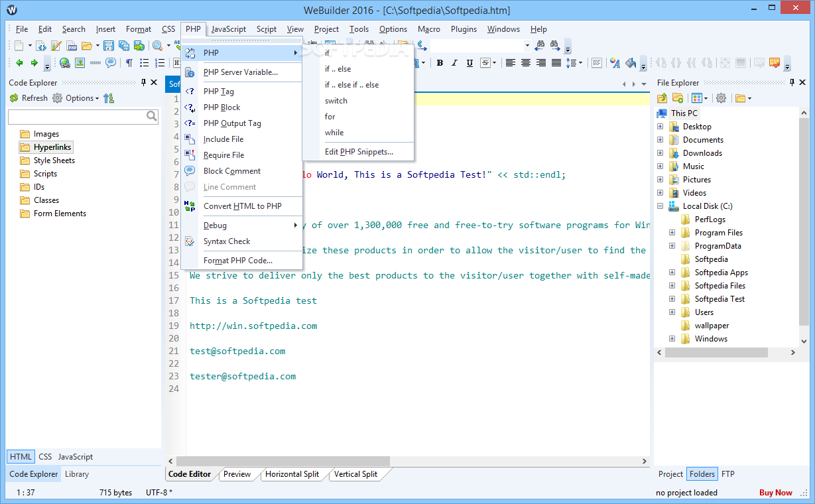Click the Find Next binoculars icon
Viewport: 815px width, 504px height.
555,45
